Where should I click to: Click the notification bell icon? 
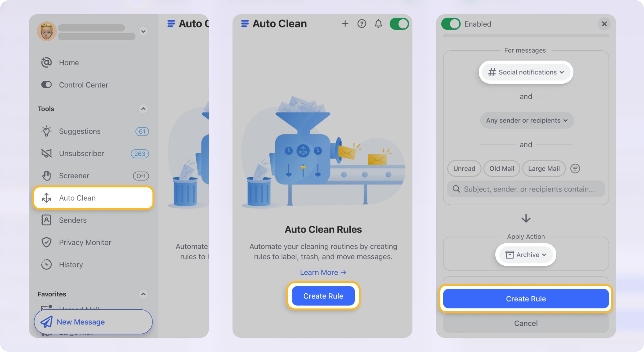pos(378,24)
